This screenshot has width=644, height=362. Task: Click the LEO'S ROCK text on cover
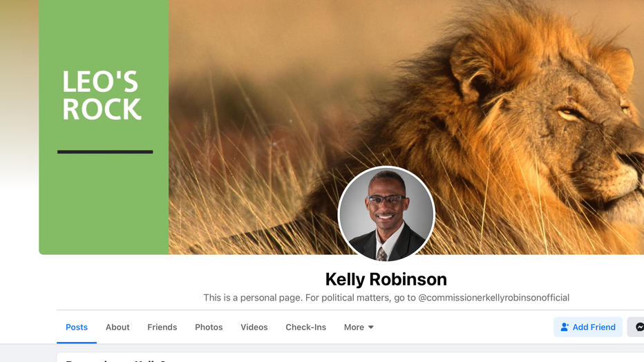(x=102, y=95)
